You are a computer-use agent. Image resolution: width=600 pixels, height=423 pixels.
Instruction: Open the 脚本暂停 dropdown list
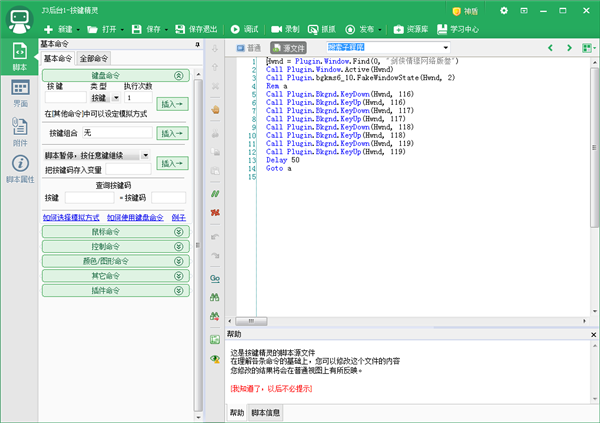[145, 156]
